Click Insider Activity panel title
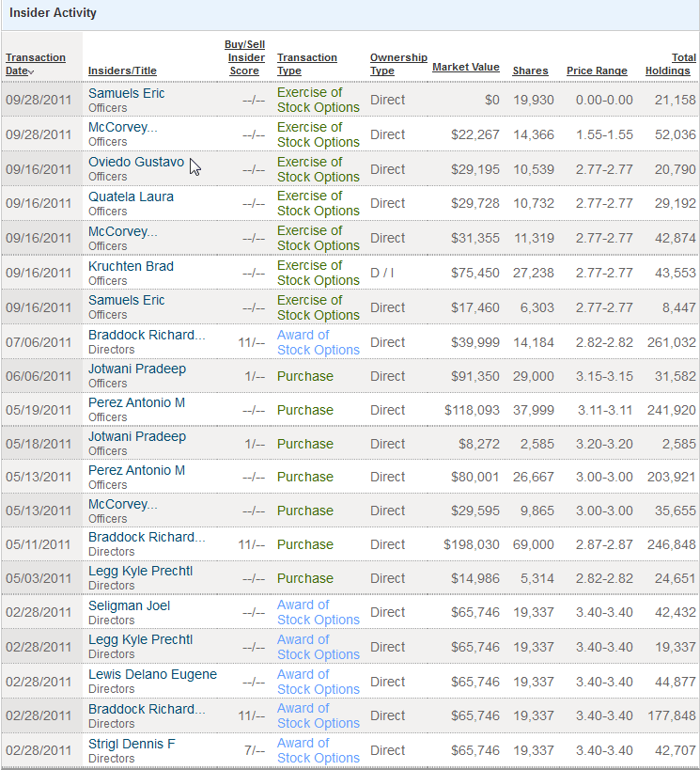The width and height of the screenshot is (700, 770). coord(53,14)
